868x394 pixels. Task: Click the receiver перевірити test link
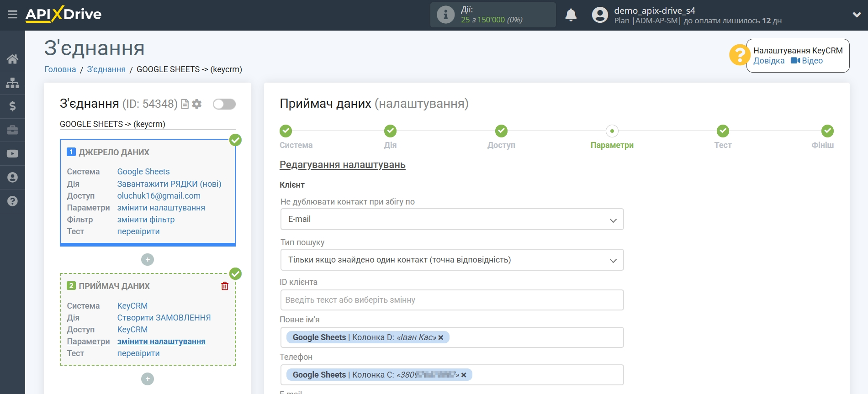pos(138,353)
